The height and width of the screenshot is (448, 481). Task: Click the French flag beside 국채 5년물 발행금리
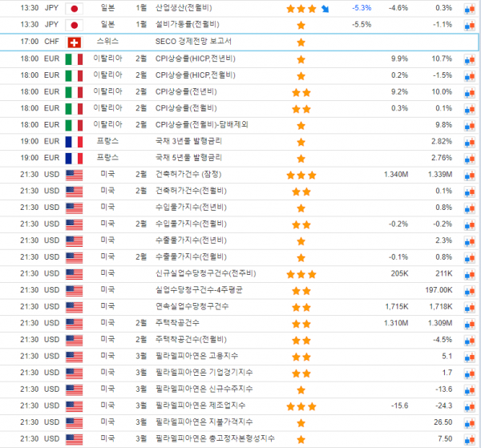75,158
